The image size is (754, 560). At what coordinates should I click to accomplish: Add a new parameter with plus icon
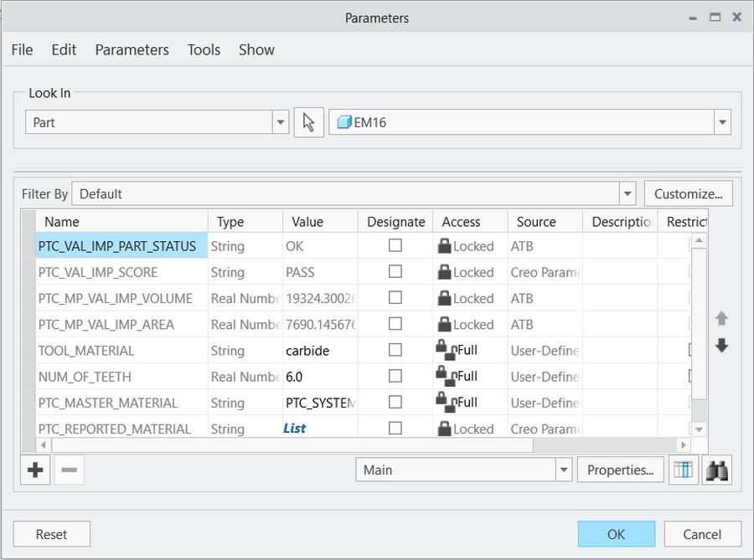point(35,470)
